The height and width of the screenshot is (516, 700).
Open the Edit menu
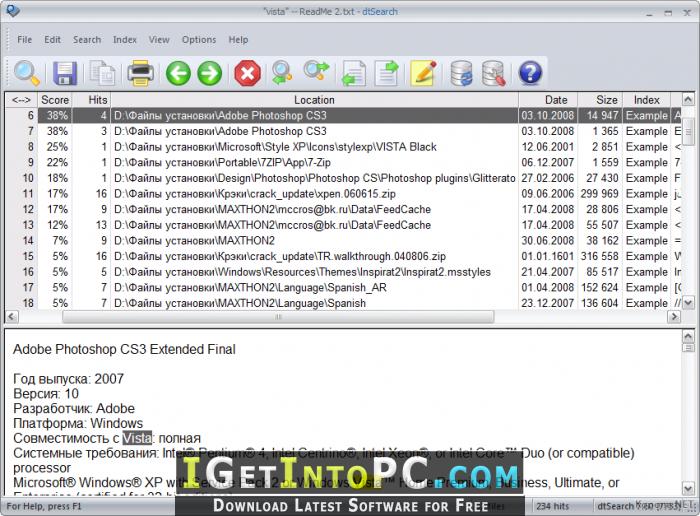(x=52, y=40)
